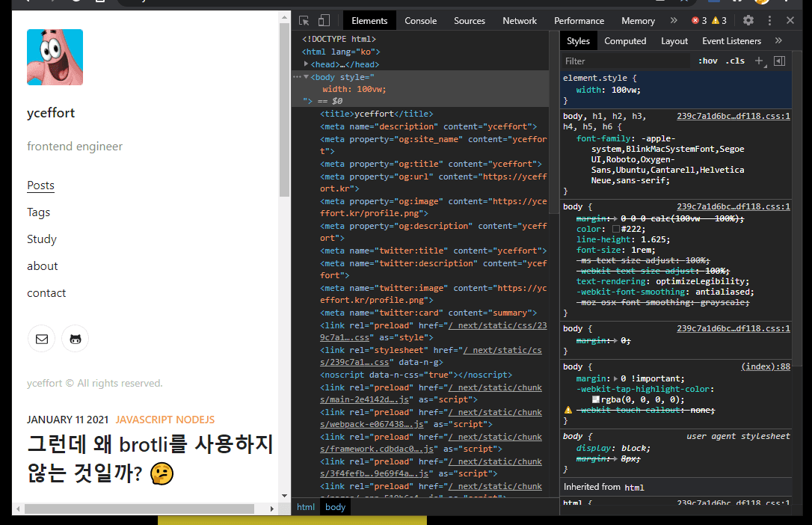Click the red error count badge

pos(699,20)
